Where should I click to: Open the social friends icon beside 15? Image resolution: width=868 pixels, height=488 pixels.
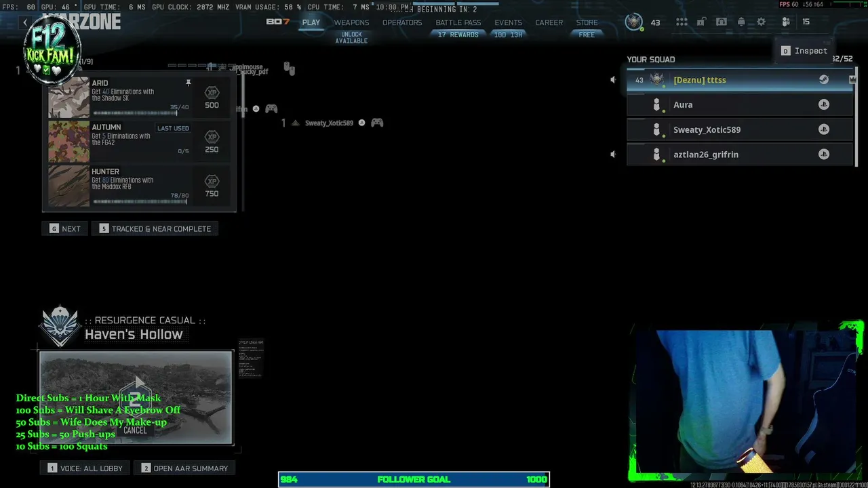tap(786, 22)
